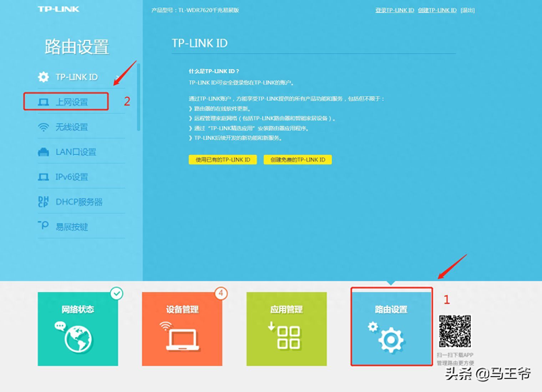Switch to 应用管理 tab label
This screenshot has width=542, height=392.
(287, 309)
